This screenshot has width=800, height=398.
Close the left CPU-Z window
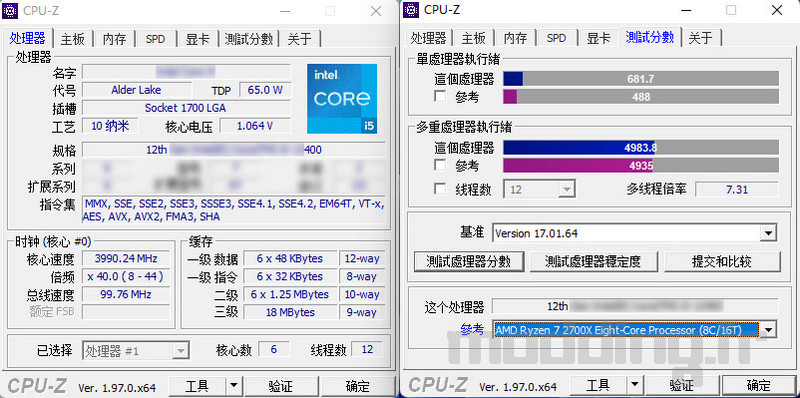click(x=376, y=11)
